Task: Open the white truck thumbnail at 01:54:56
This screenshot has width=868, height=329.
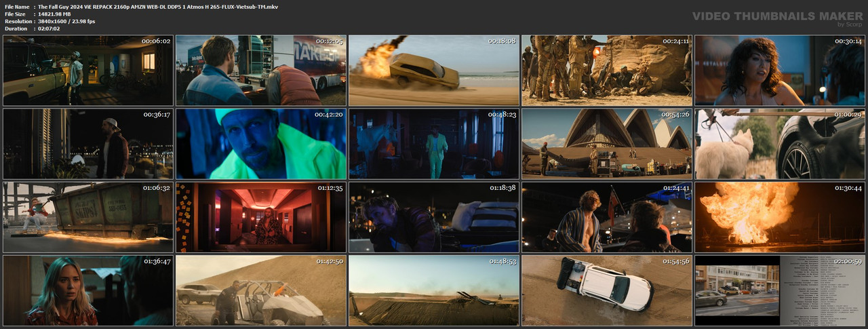Action: coord(607,290)
